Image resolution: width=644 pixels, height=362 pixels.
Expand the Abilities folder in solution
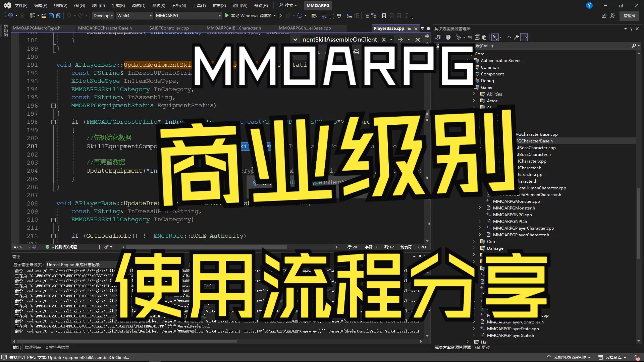click(x=475, y=94)
